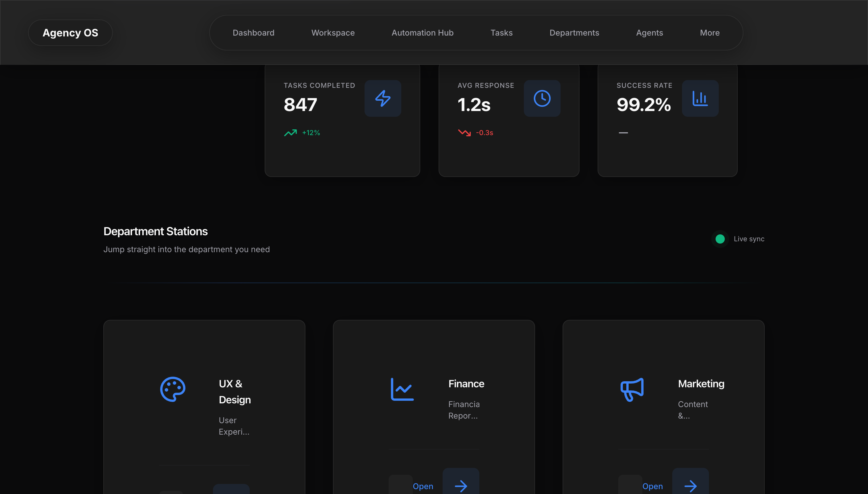Click the arrow icon to open Finance station
868x494 pixels.
(x=460, y=486)
